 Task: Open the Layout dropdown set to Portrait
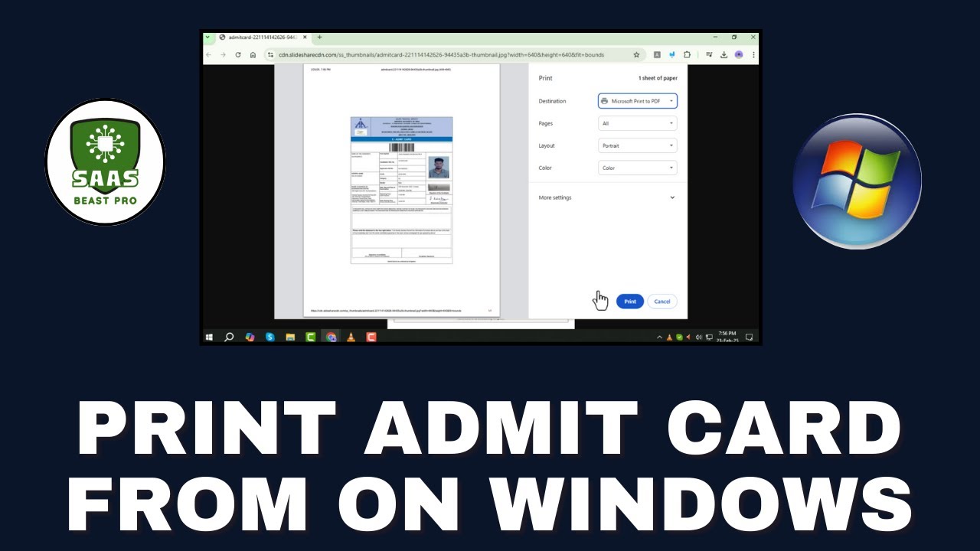click(x=637, y=145)
